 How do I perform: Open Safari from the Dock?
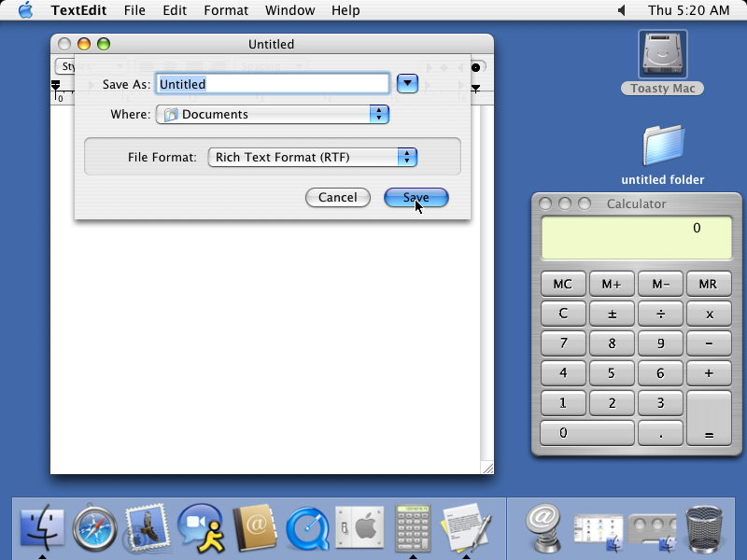pyautogui.click(x=94, y=528)
